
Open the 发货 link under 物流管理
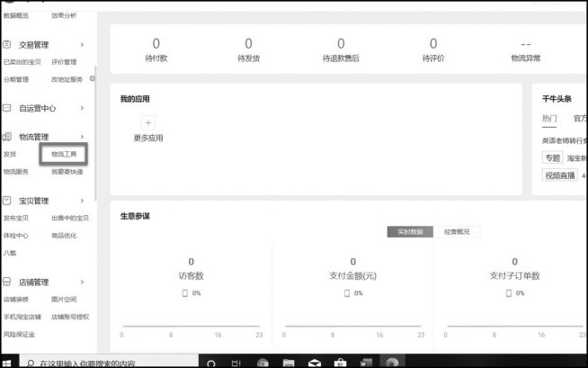tap(10, 154)
